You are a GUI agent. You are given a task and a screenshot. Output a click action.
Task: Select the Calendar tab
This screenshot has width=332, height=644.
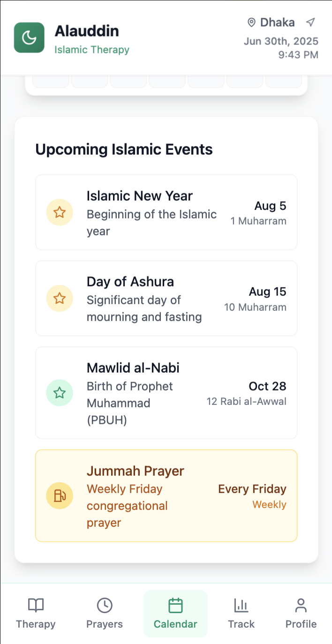pos(175,614)
